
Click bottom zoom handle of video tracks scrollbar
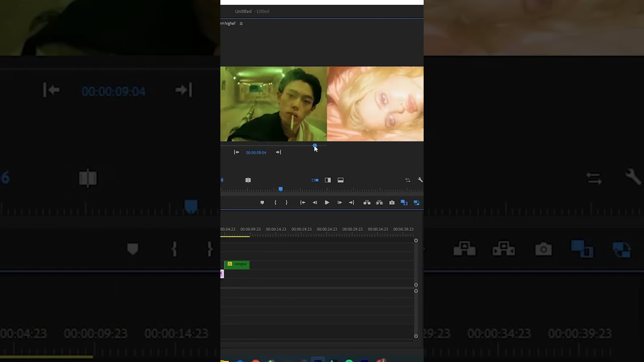(416, 285)
